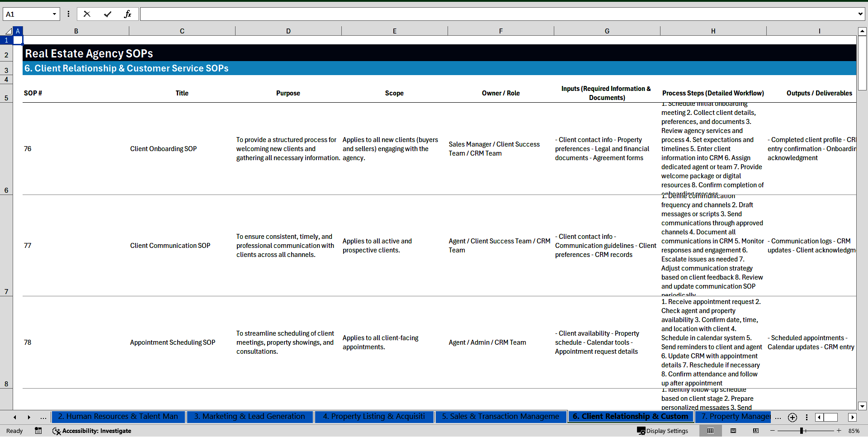Expand the formula bar
The height and width of the screenshot is (437, 868).
coord(860,14)
